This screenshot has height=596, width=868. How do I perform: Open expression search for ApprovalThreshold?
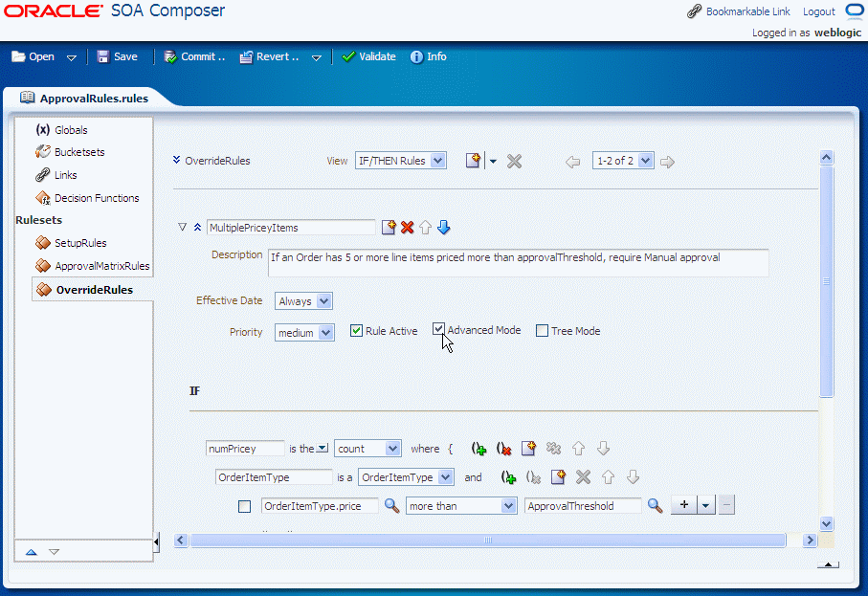(x=655, y=506)
